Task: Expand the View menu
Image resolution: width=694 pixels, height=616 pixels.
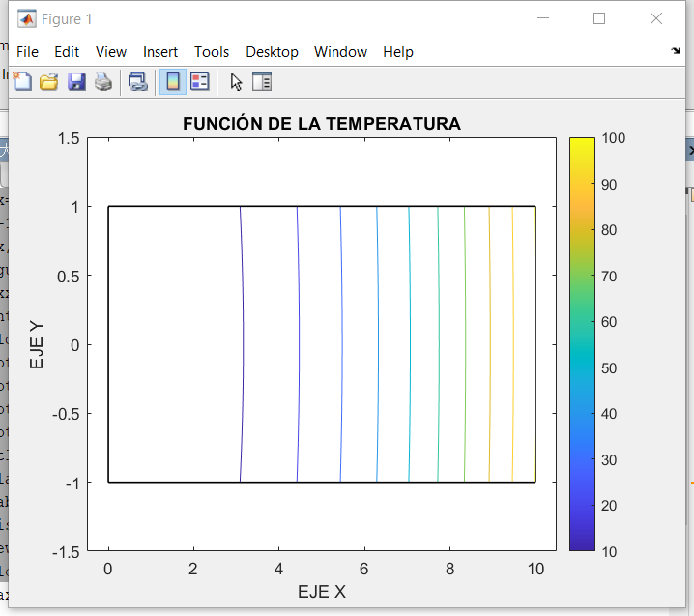Action: (111, 52)
